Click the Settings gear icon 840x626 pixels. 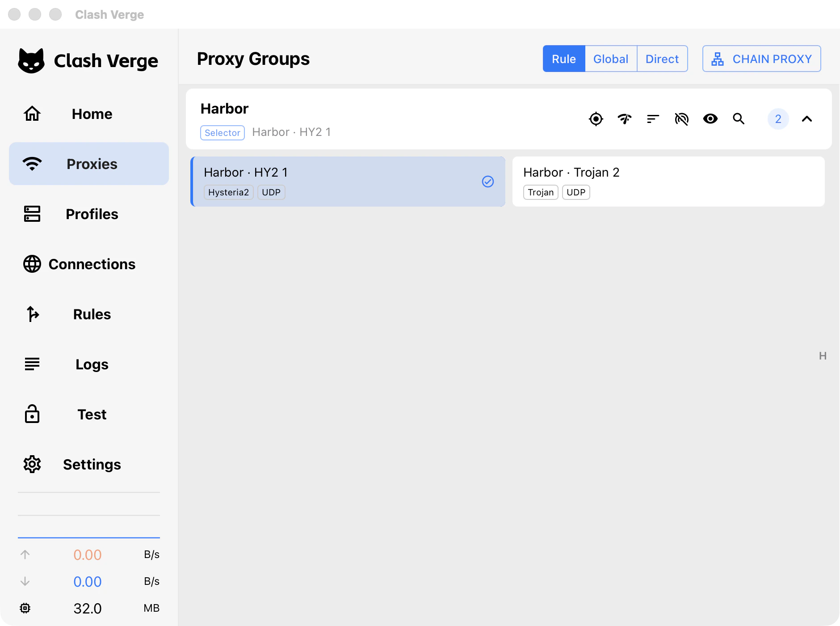click(32, 464)
